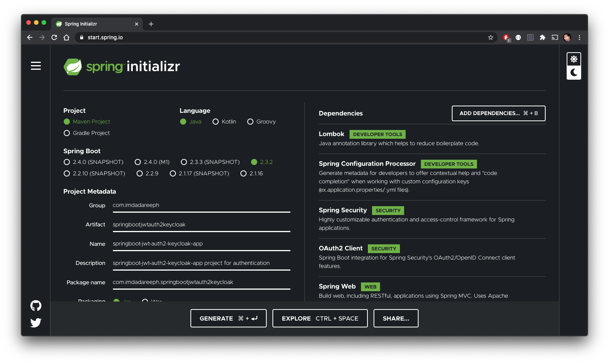Select Spring Boot 2.3.2
This screenshot has width=609, height=364.
coord(262,162)
